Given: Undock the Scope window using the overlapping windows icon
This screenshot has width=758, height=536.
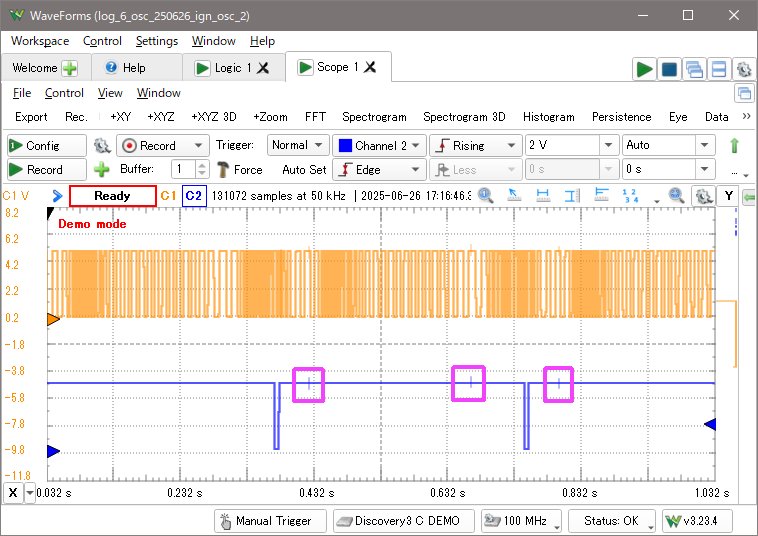Looking at the screenshot, I should coord(744,93).
